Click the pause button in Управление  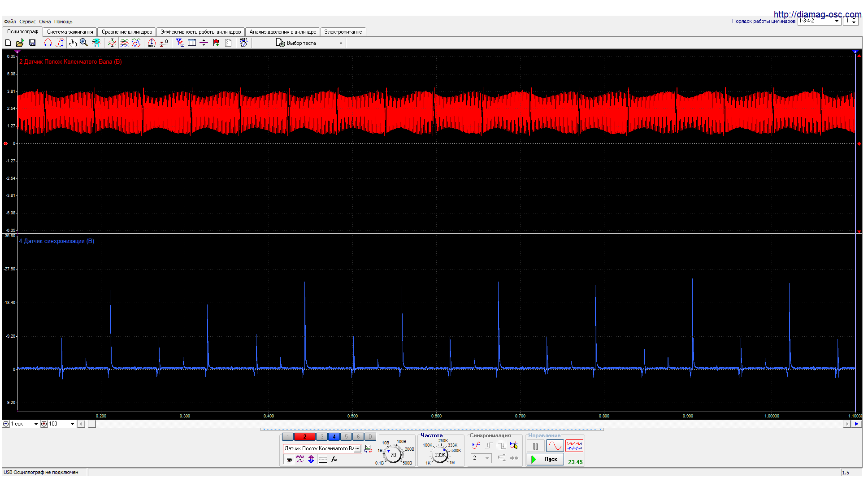[535, 446]
